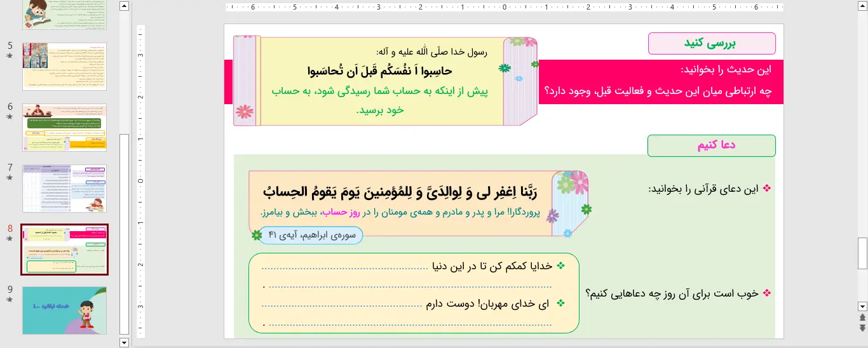Click the animation star under slide 9
The image size is (868, 348).
(10, 300)
